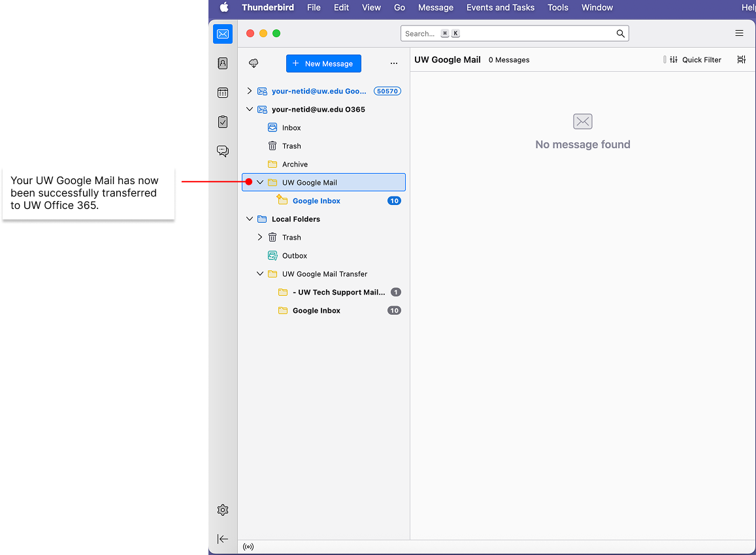This screenshot has height=555, width=756.
Task: Open the Thunderbird app menu (hamburger)
Action: pos(739,33)
